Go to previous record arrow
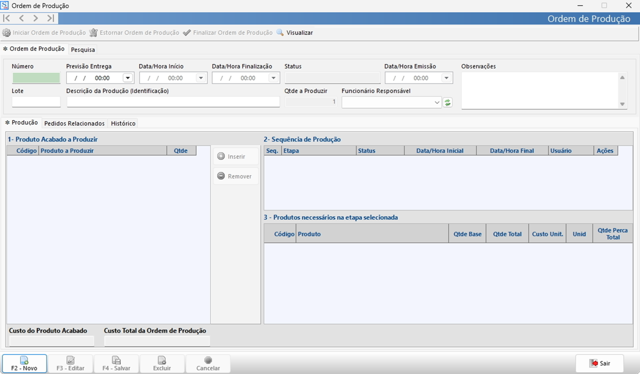The image size is (640, 374). (21, 18)
